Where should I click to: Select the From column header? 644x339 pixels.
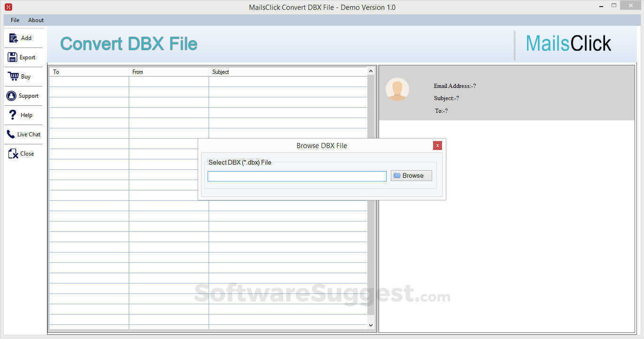point(137,71)
